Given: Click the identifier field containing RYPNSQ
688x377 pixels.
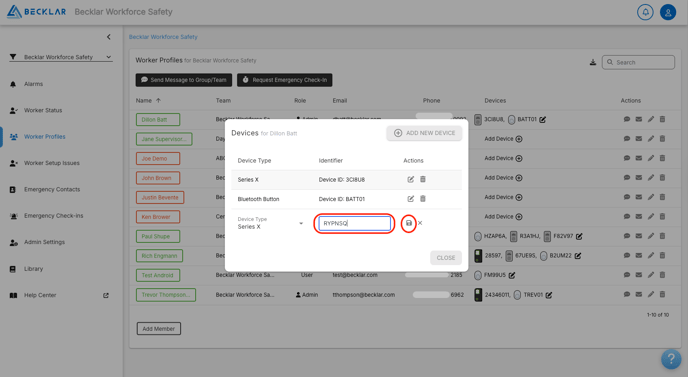Looking at the screenshot, I should click(x=355, y=223).
